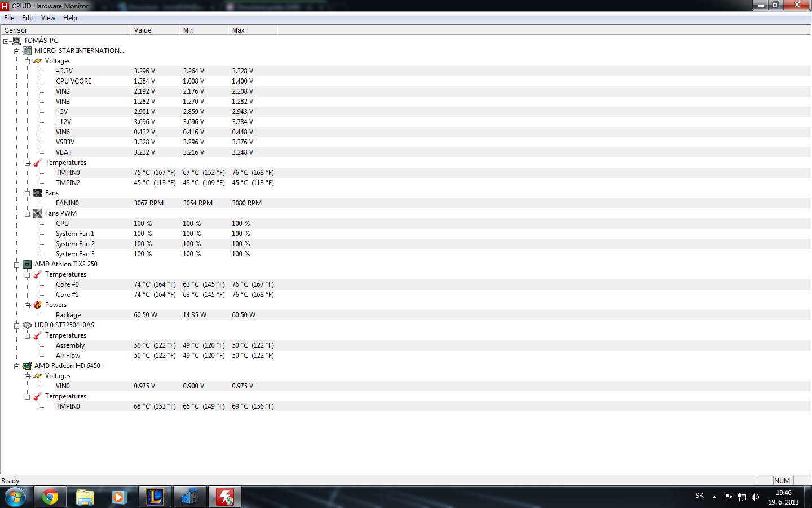This screenshot has height=508, width=812.
Task: Launch the media player from the taskbar
Action: tap(119, 497)
